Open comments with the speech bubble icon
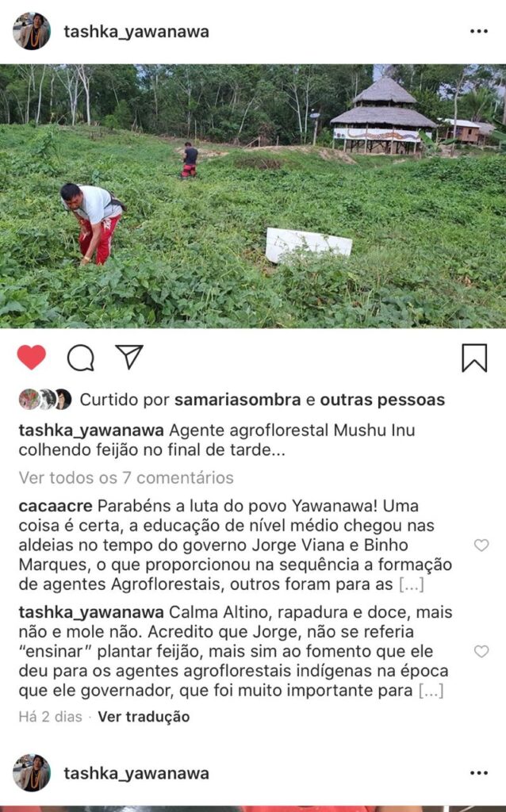This screenshot has width=506, height=812. pos(81,358)
